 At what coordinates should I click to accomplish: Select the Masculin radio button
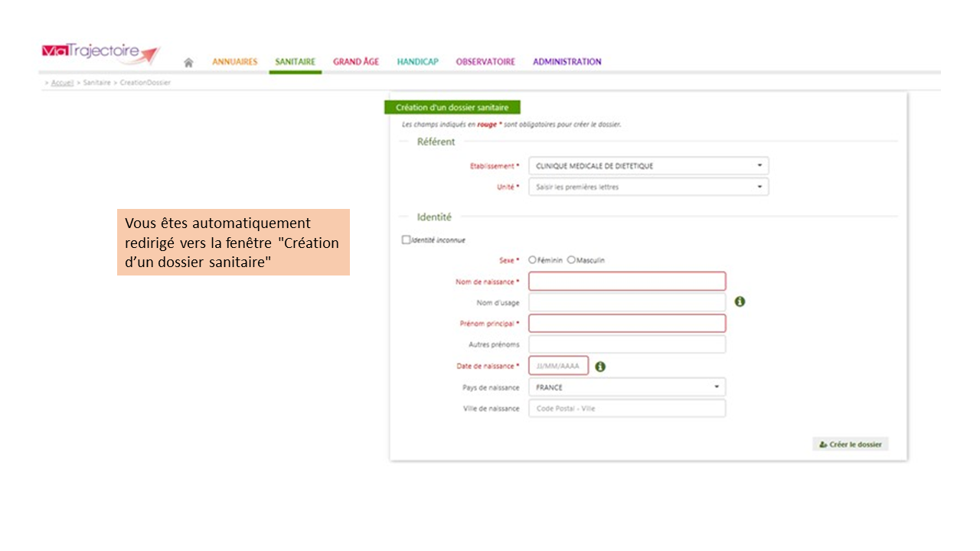pos(571,260)
